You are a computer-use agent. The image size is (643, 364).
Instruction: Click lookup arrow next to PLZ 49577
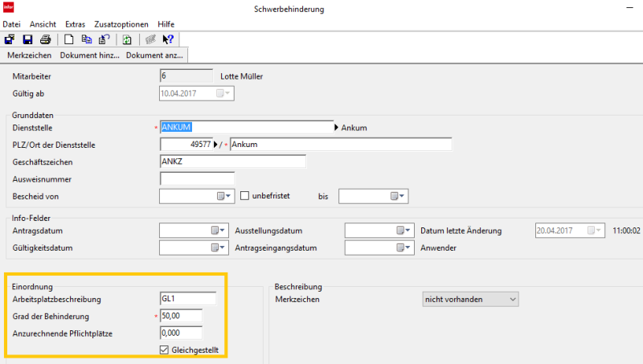point(215,145)
